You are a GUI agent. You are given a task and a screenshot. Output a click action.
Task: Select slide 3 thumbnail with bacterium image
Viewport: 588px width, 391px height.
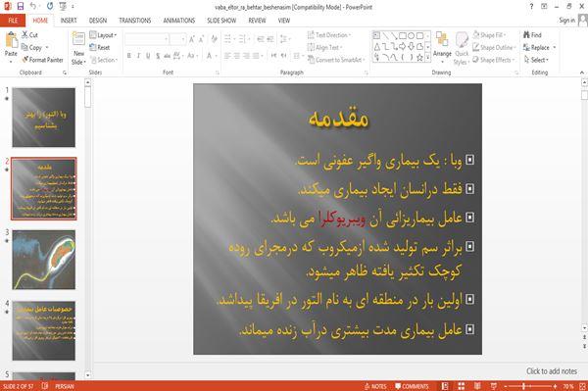click(x=44, y=260)
